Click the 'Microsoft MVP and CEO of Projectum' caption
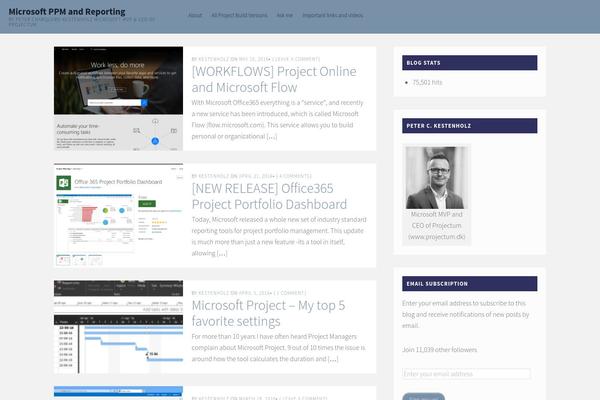The width and height of the screenshot is (600, 400). (x=436, y=225)
